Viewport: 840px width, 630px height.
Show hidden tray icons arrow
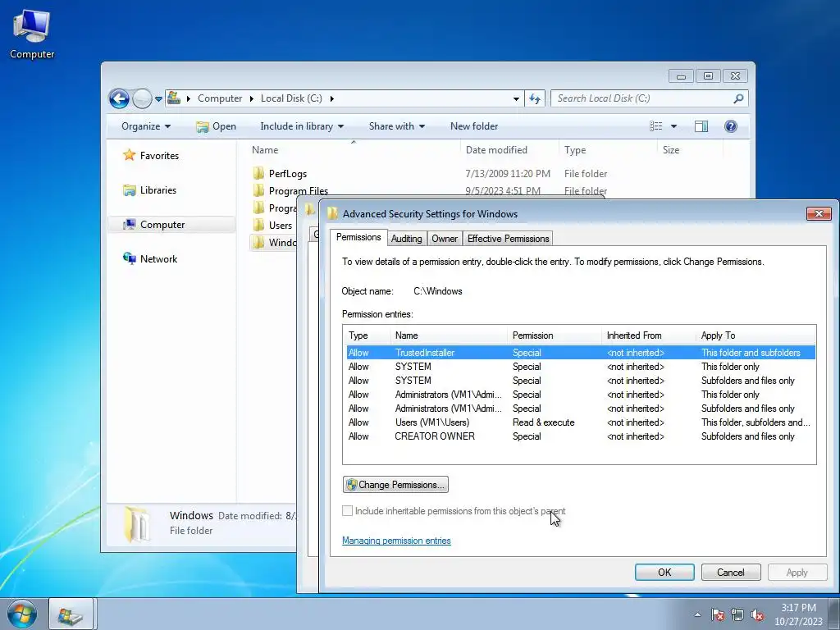[697, 614]
